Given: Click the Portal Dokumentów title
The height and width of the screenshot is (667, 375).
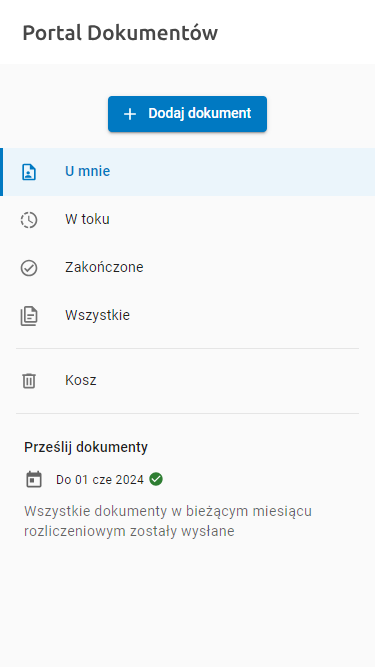Looking at the screenshot, I should tap(120, 33).
